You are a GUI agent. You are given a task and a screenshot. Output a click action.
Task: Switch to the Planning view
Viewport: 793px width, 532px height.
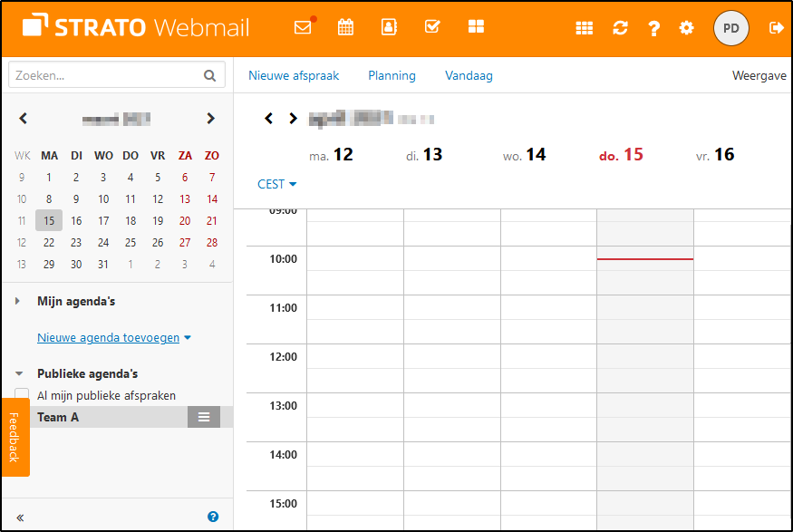pos(392,76)
